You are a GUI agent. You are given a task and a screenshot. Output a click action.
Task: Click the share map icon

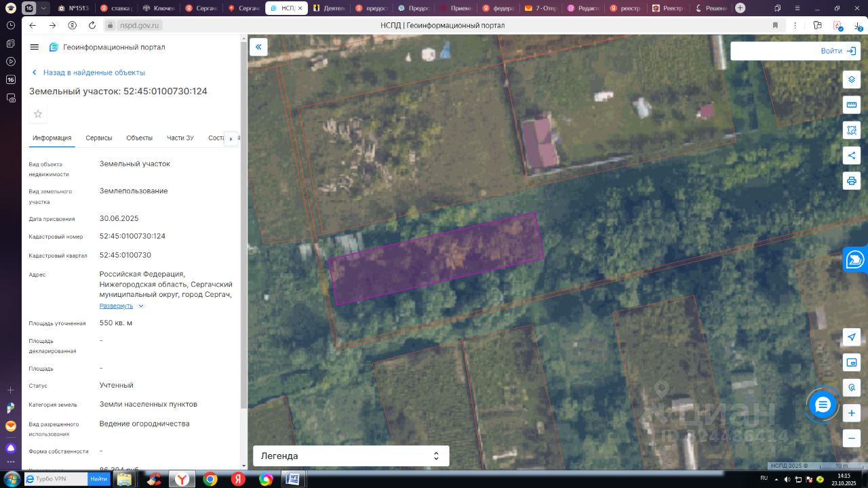click(852, 155)
